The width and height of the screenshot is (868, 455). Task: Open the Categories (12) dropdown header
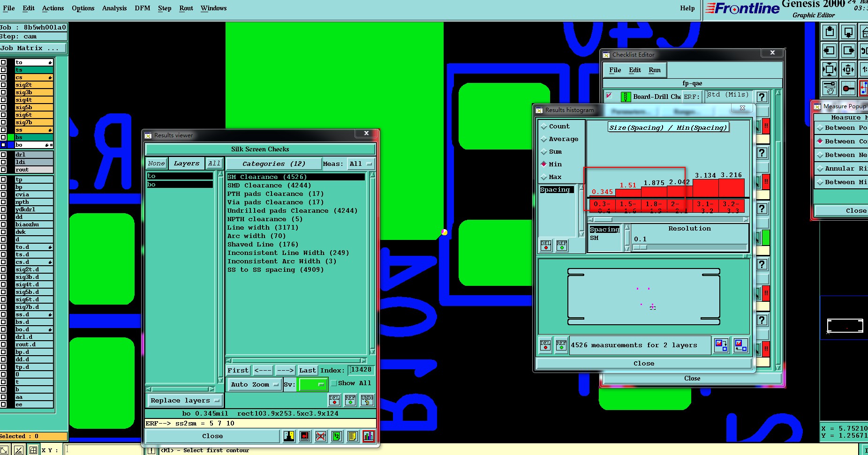pos(273,164)
